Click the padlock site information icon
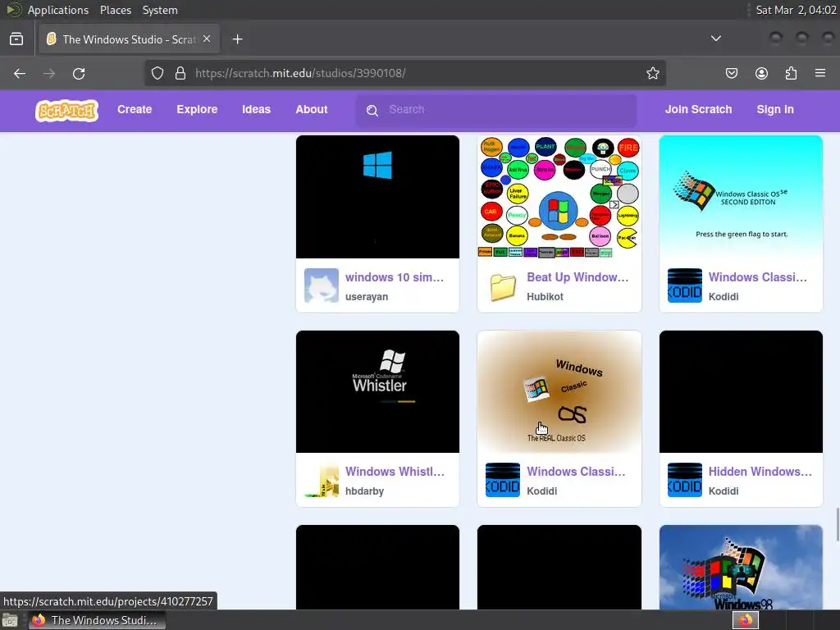 180,73
